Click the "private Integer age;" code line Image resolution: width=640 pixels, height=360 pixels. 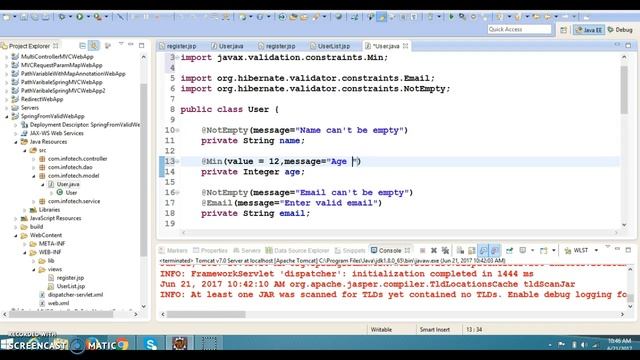[253, 172]
